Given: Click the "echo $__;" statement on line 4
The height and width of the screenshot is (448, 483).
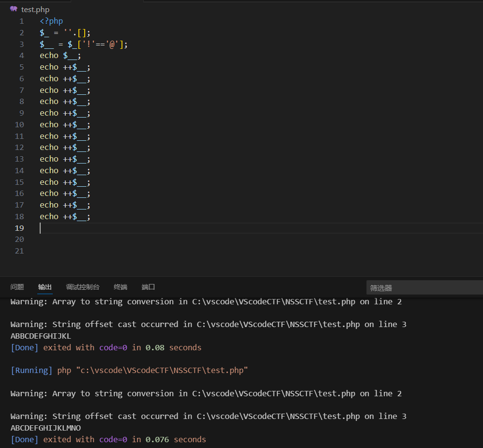Looking at the screenshot, I should click(60, 56).
